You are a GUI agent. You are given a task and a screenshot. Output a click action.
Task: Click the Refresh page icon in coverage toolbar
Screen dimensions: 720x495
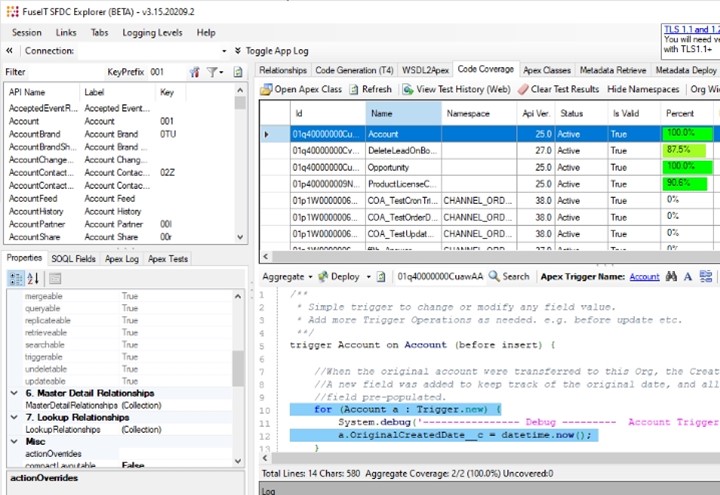[x=354, y=90]
